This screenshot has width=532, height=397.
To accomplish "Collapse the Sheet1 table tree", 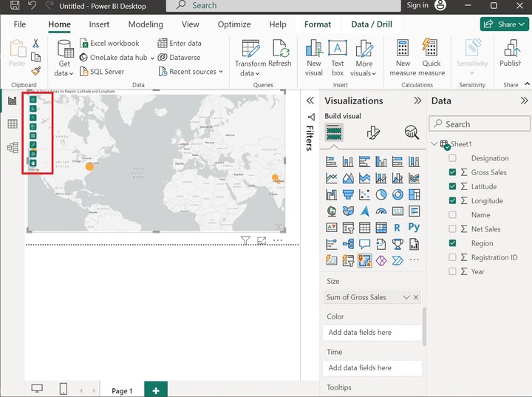I will (x=434, y=144).
